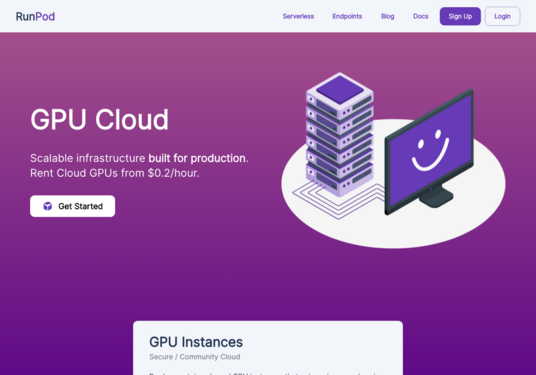Viewport: 536px width, 375px height.
Task: Click the bold 'built for production' text
Action: click(x=197, y=158)
